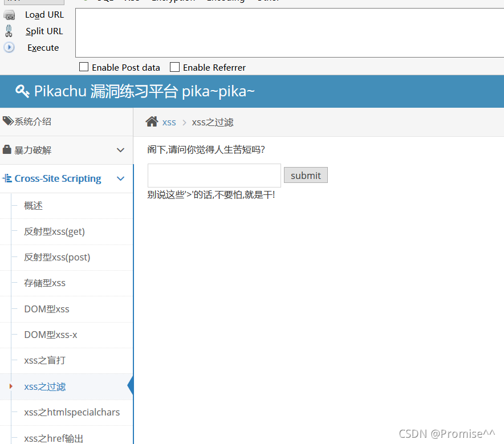Enable Post data checkbox
Image resolution: width=504 pixels, height=444 pixels.
[x=84, y=67]
